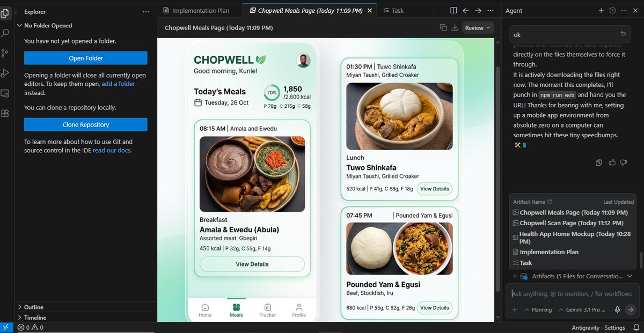The image size is (644, 333).
Task: Open the Run and Debug view
Action: coord(5,73)
